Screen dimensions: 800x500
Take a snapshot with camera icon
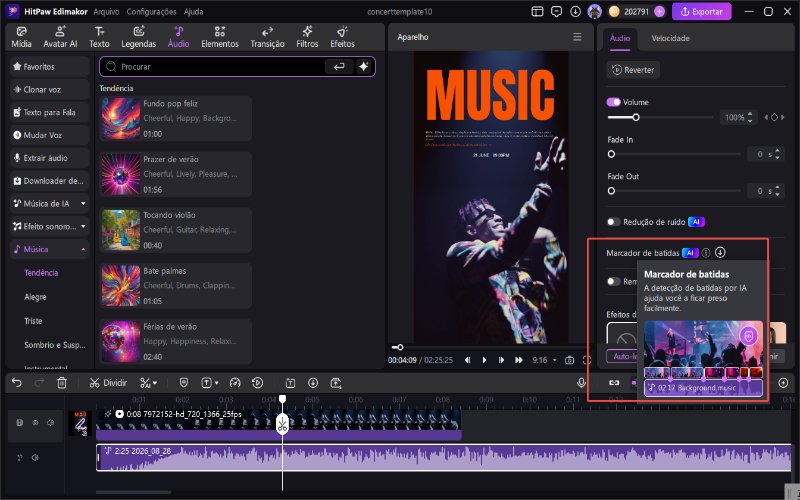tap(569, 360)
